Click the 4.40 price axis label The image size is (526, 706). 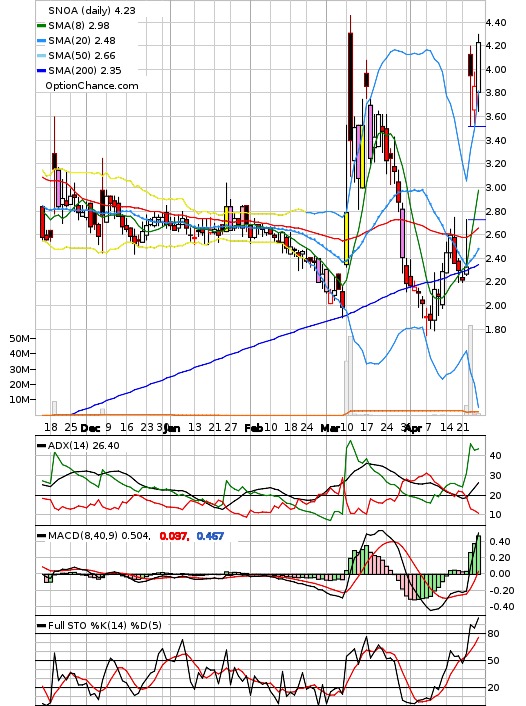point(496,22)
